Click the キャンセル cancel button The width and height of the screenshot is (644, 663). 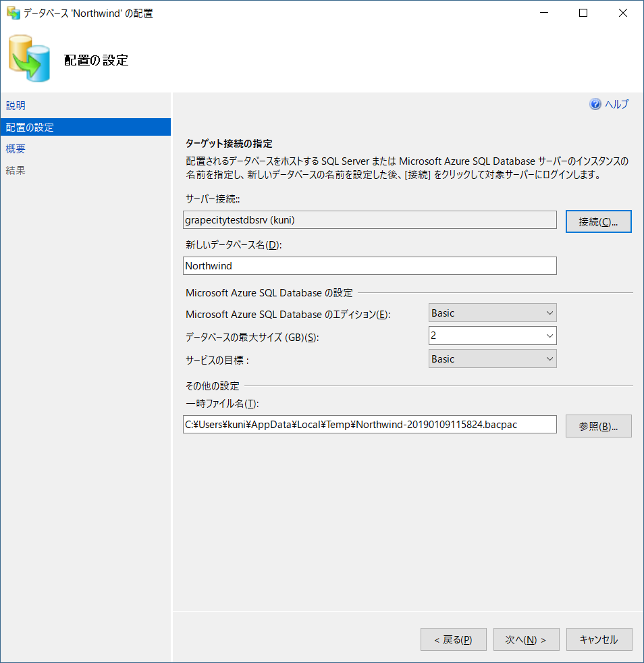[x=599, y=639]
